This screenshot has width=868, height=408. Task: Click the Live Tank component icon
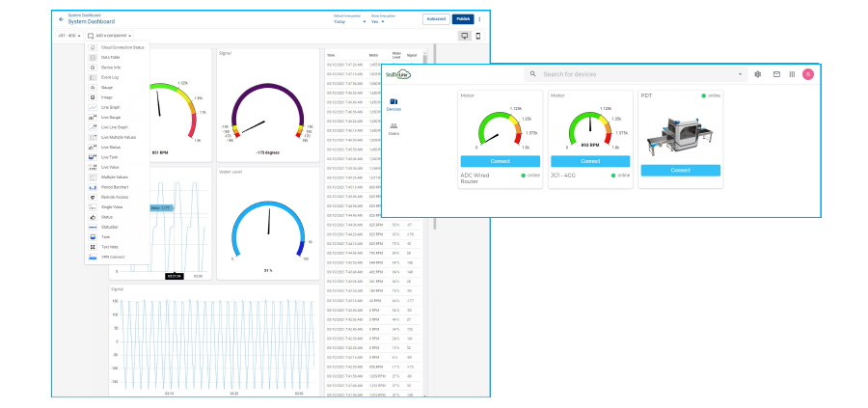(93, 157)
